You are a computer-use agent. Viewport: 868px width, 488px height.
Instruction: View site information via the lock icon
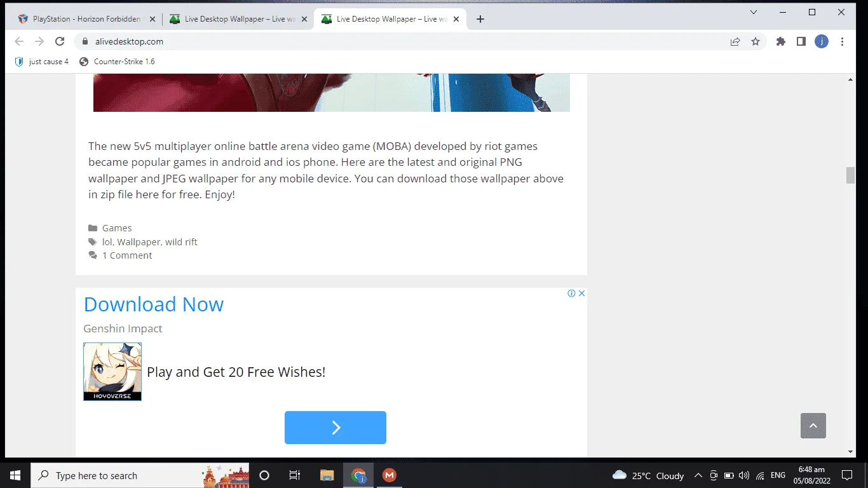click(85, 41)
